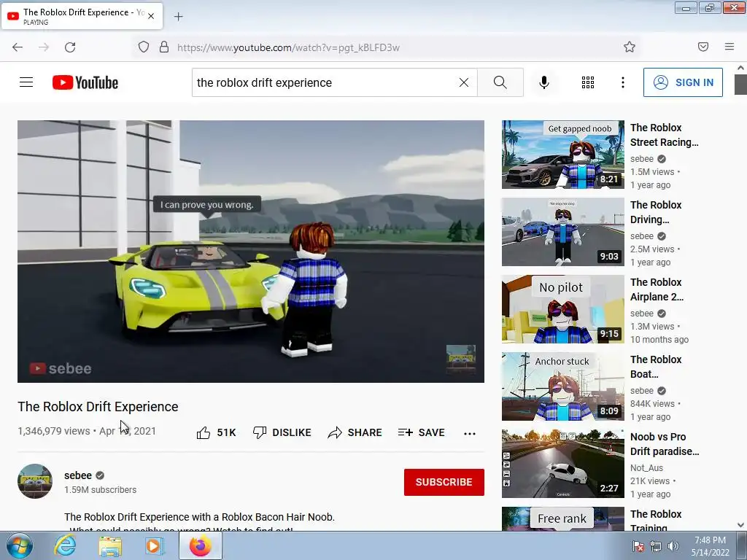SAVE the video to a playlist
The height and width of the screenshot is (560, 747).
(x=422, y=432)
